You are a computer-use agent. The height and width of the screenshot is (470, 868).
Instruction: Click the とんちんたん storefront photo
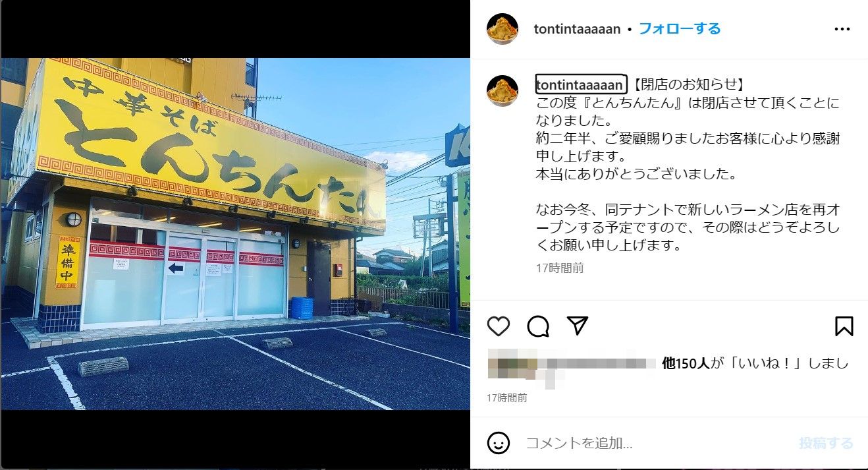coord(236,234)
